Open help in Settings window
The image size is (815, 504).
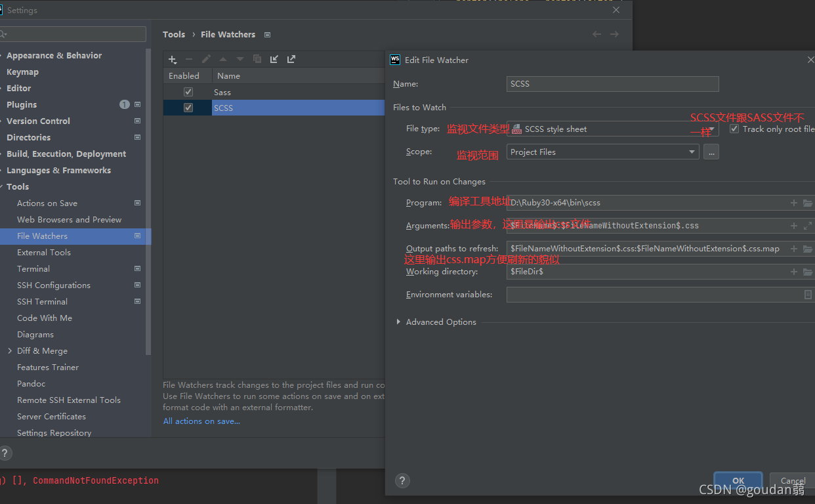[5, 453]
